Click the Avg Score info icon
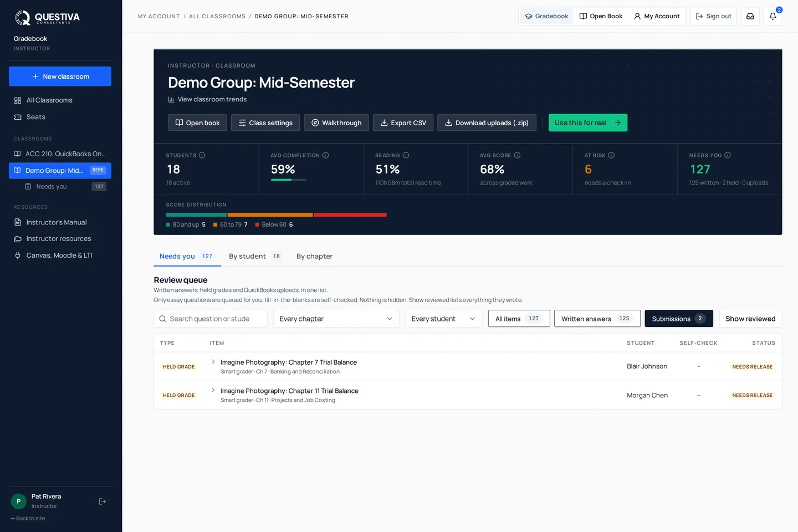Image resolution: width=798 pixels, height=532 pixels. click(517, 155)
